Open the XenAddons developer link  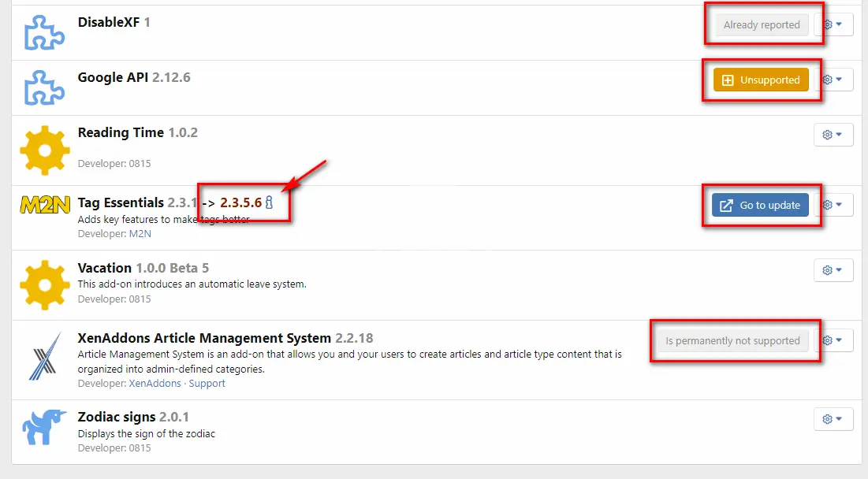pos(155,384)
